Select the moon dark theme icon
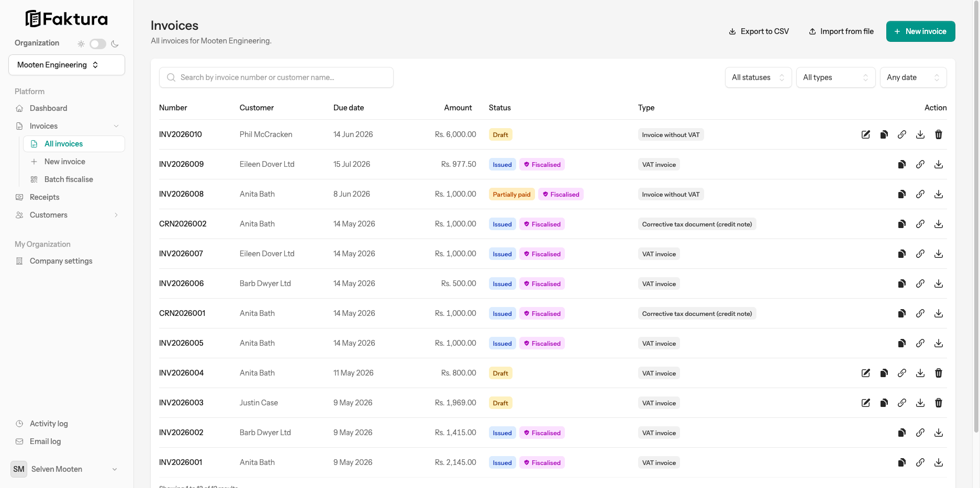980x488 pixels. tap(115, 44)
